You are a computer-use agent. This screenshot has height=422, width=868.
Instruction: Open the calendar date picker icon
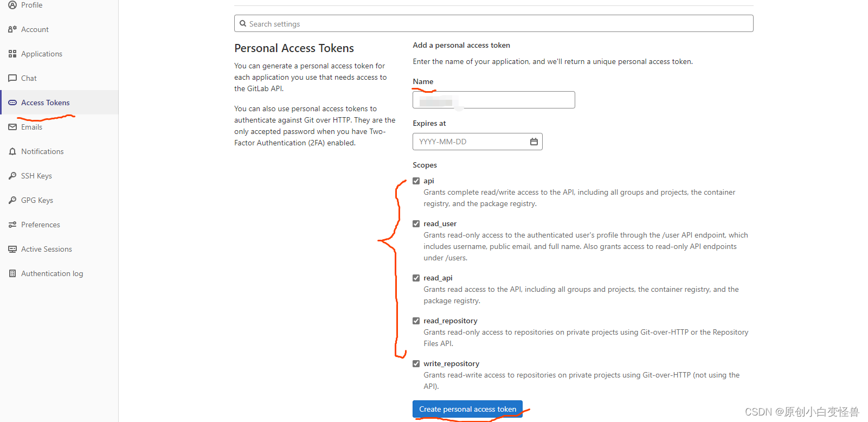534,142
